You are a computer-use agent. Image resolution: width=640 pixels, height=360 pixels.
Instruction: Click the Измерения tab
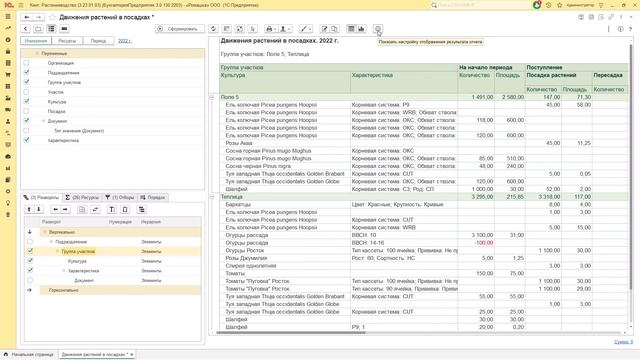tap(36, 41)
